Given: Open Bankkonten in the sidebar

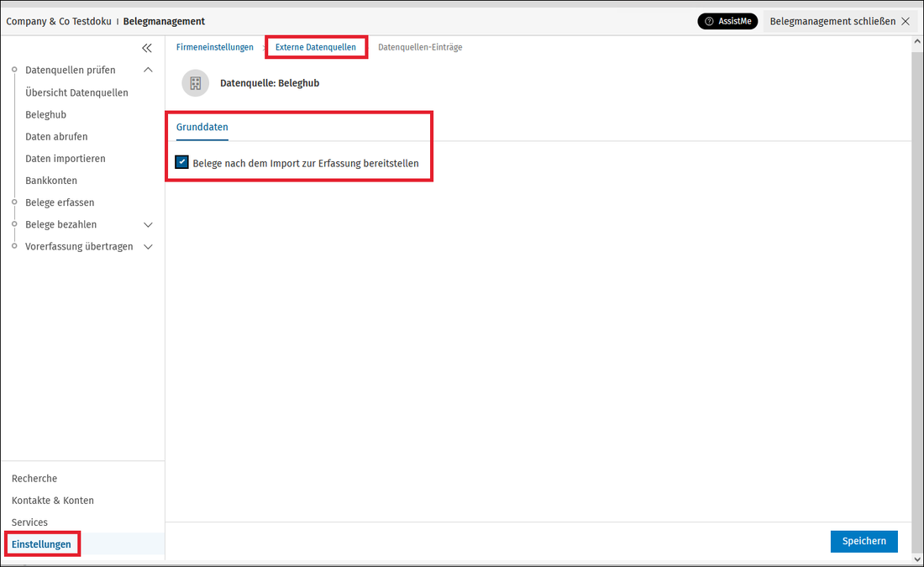Looking at the screenshot, I should (51, 181).
